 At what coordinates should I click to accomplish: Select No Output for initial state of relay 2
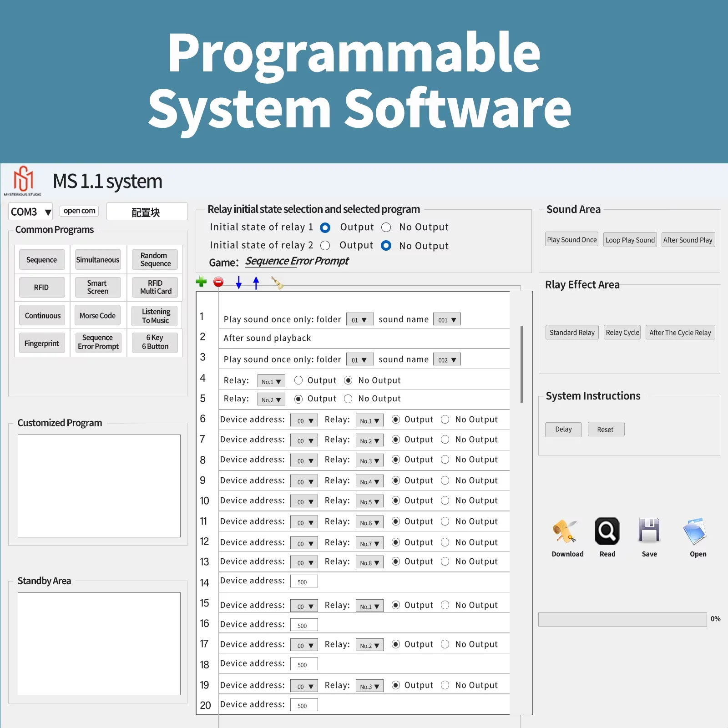(x=386, y=246)
